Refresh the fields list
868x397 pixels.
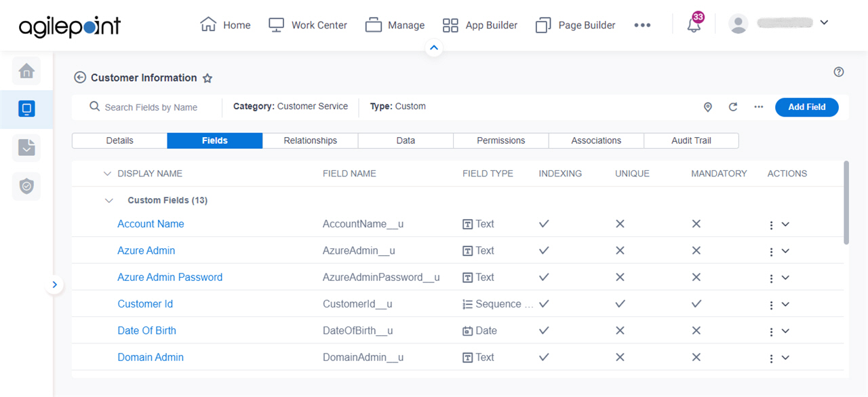[x=733, y=107]
